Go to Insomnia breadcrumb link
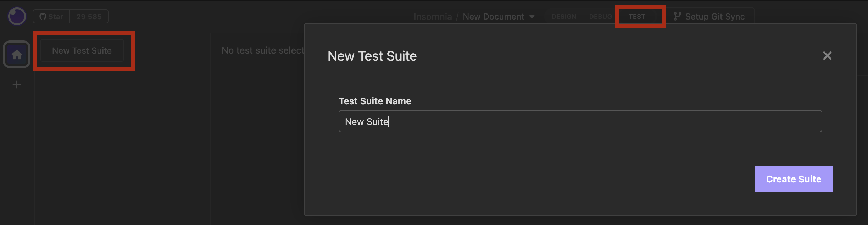The image size is (868, 225). coord(433,17)
